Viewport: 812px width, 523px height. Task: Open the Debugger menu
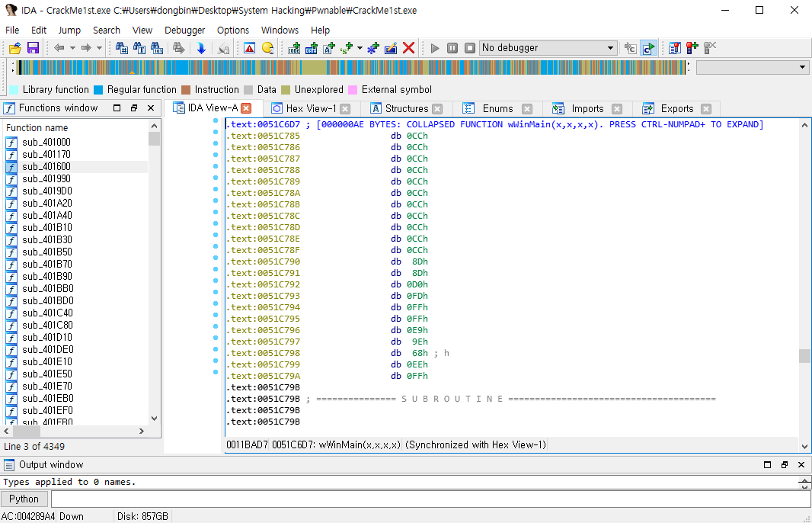pyautogui.click(x=185, y=30)
